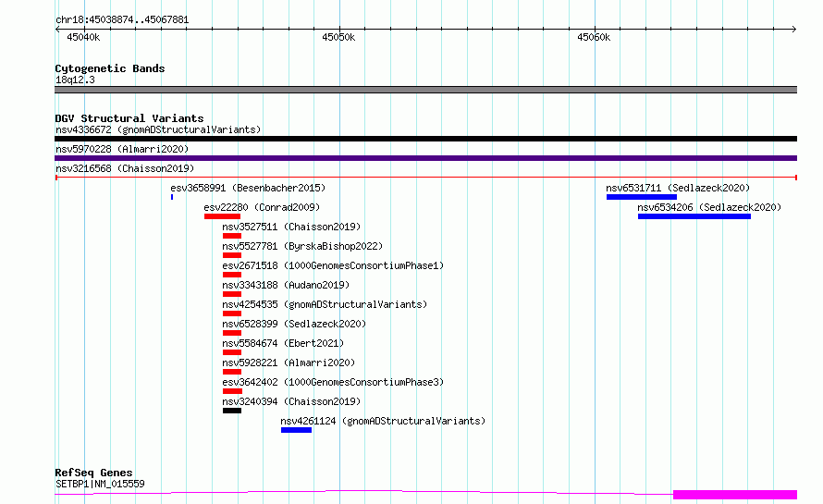This screenshot has height=504, width=823.
Task: Click the 45050k ruler label
Action: point(338,37)
